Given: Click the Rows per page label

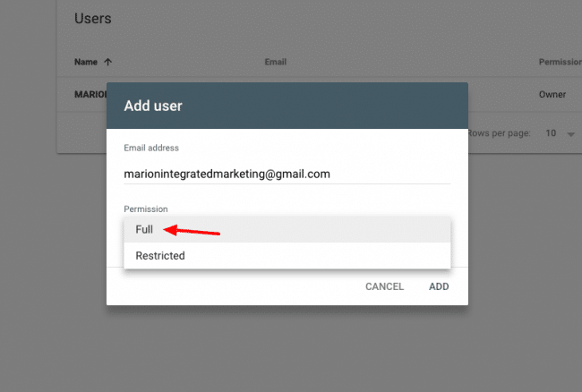Looking at the screenshot, I should point(500,133).
